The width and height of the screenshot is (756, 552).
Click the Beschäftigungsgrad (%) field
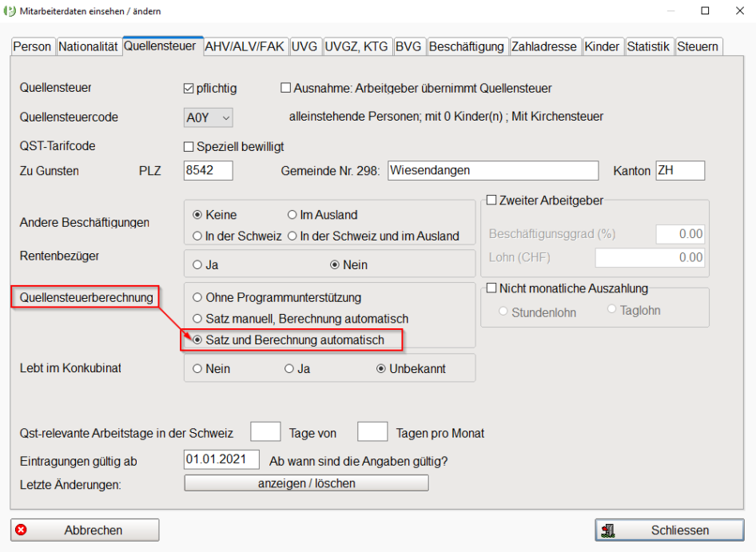[x=680, y=234]
